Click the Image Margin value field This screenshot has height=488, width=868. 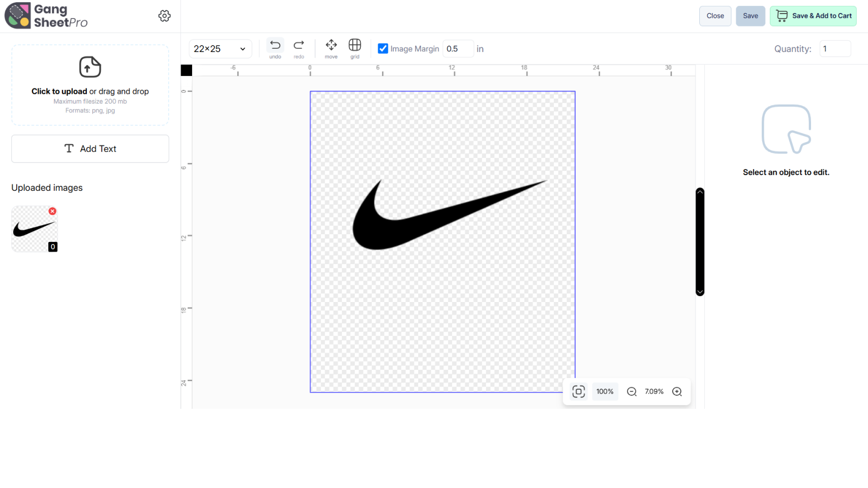pos(457,49)
